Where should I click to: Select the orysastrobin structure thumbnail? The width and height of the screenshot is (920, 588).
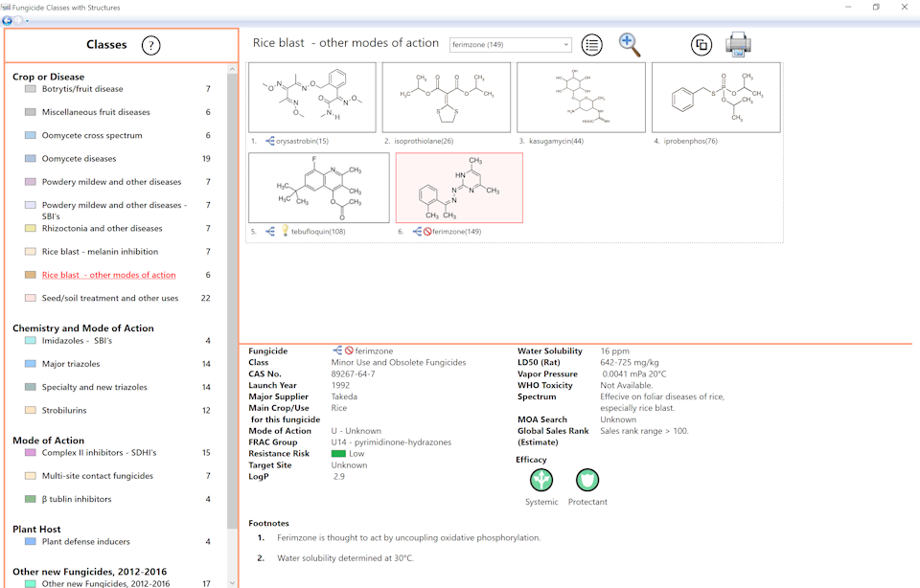tap(311, 98)
